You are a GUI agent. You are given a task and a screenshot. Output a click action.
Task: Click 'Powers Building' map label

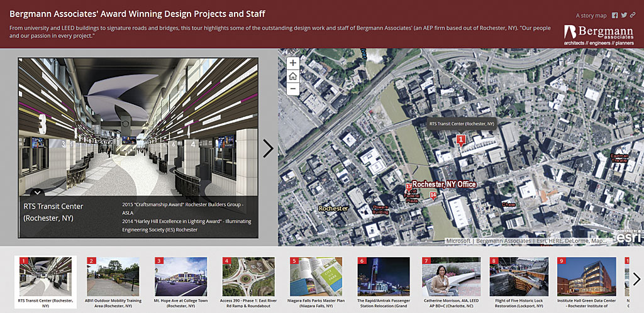tap(380, 210)
